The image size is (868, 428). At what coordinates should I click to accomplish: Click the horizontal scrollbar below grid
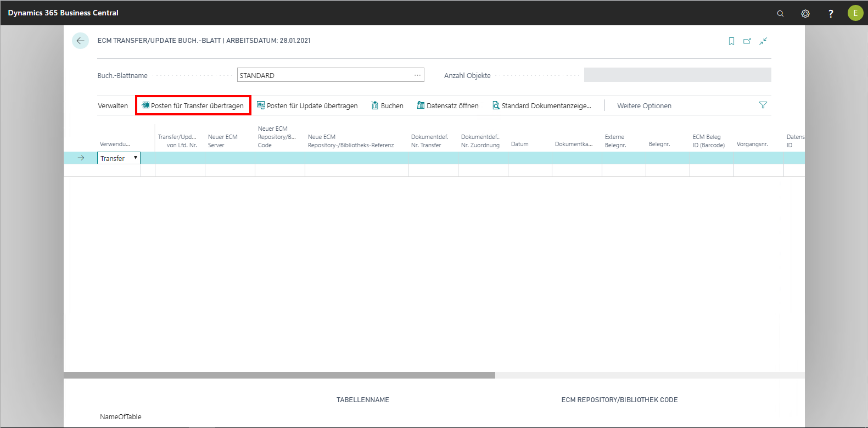(x=279, y=375)
